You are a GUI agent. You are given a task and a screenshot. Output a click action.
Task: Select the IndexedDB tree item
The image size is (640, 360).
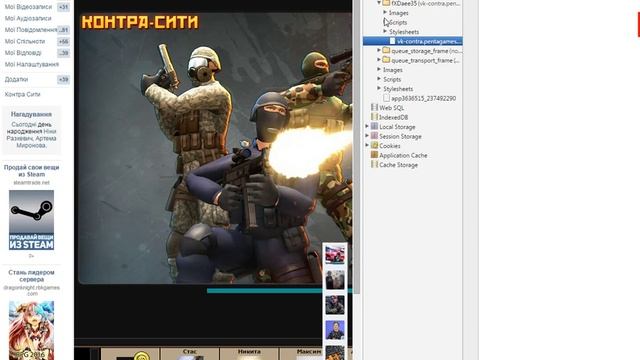point(393,117)
